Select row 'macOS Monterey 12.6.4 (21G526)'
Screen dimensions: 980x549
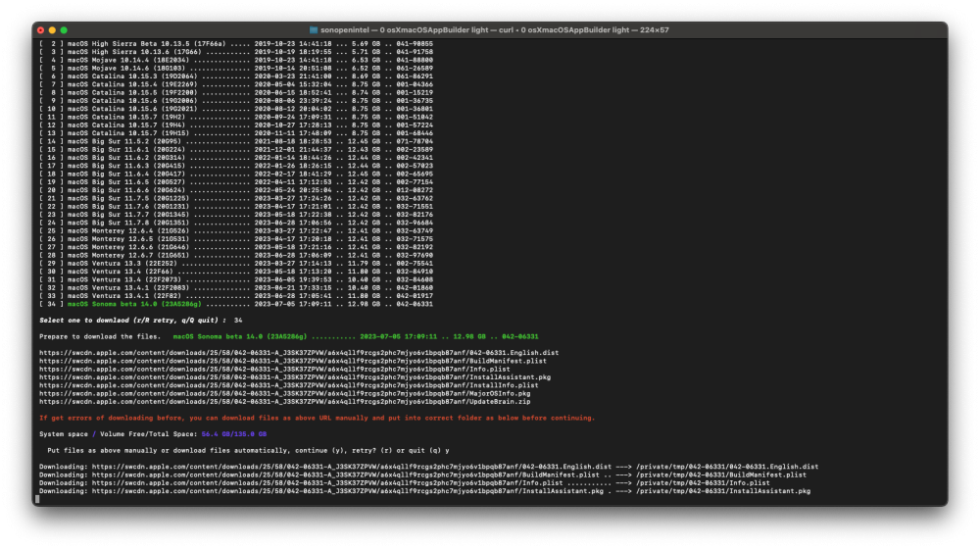coord(236,230)
